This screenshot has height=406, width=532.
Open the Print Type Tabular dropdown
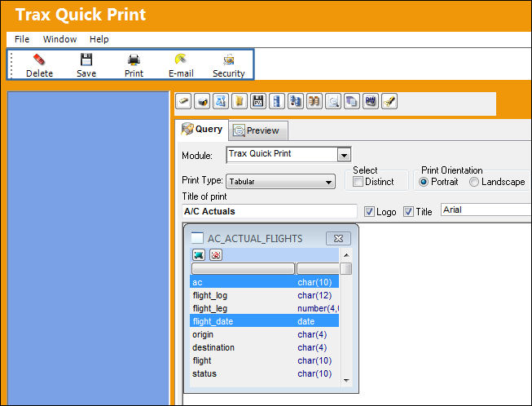tap(280, 182)
